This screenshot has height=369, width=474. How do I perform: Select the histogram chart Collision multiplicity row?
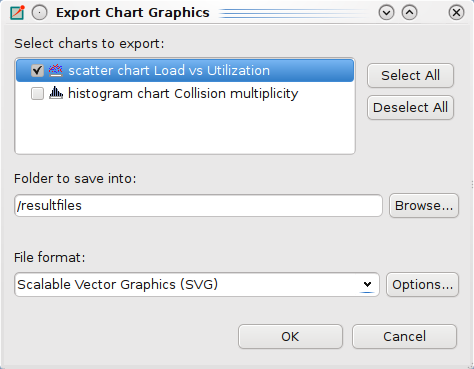pos(185,93)
